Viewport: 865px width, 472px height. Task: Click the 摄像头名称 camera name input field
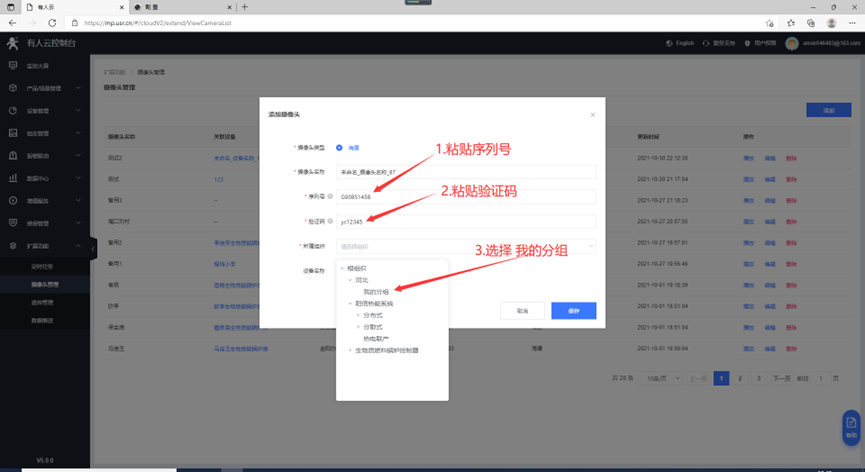pyautogui.click(x=466, y=172)
